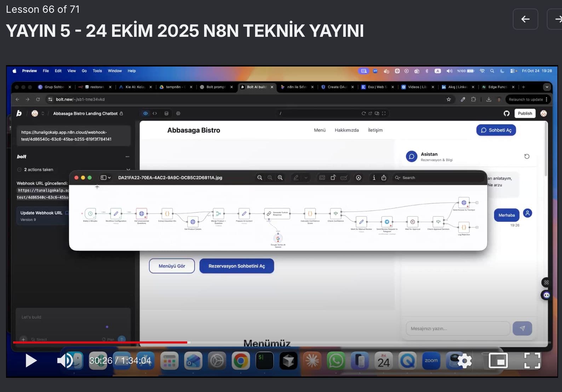Viewport: 562px width, 392px height.
Task: Open Preview sidebar view dropdown
Action: coord(106,178)
